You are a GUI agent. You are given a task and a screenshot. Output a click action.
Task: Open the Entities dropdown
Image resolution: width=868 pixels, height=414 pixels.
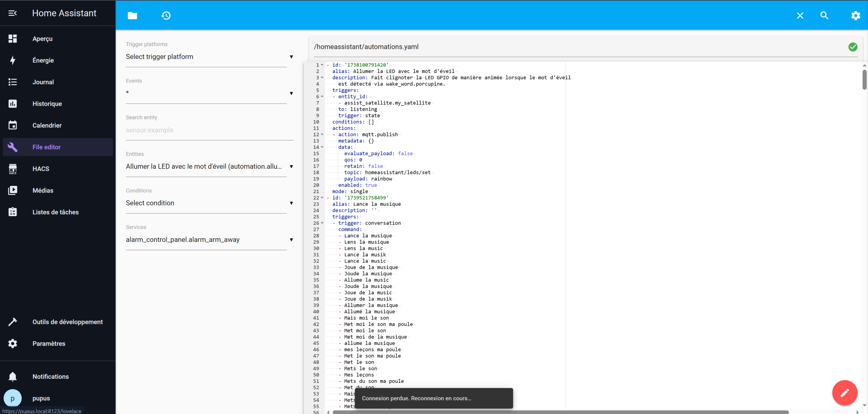(210, 166)
